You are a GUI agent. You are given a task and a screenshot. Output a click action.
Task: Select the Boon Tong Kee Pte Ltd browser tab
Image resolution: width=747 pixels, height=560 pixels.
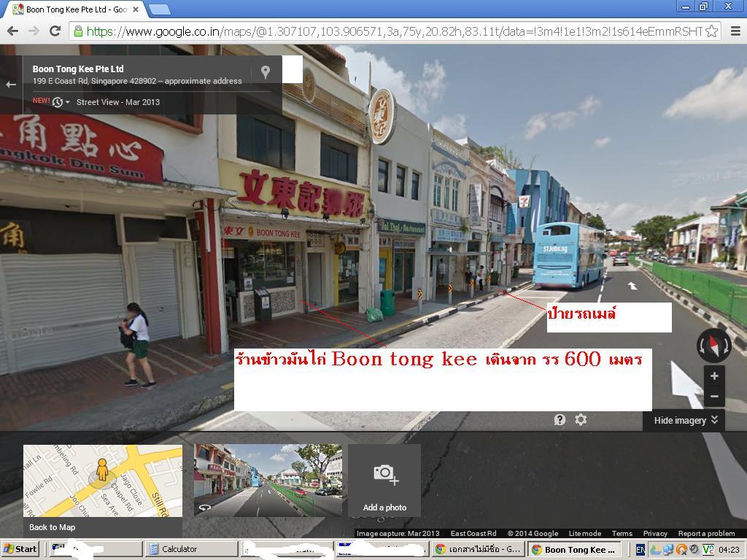click(76, 9)
